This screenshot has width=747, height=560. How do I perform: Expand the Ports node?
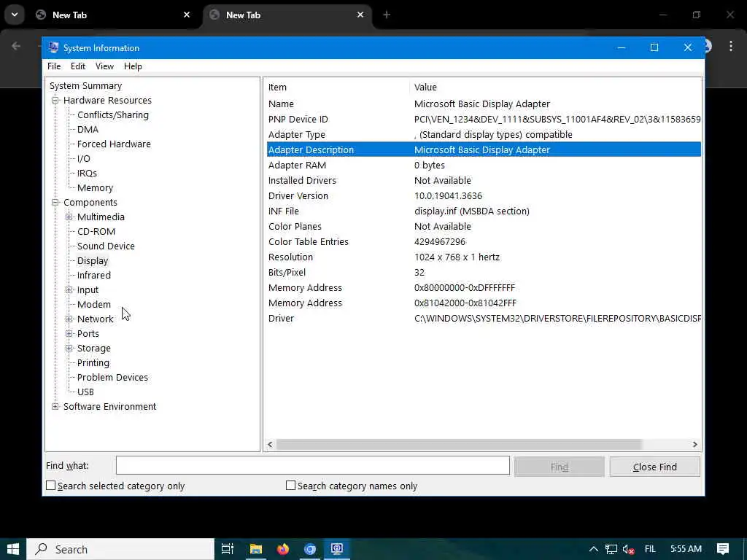coord(69,333)
